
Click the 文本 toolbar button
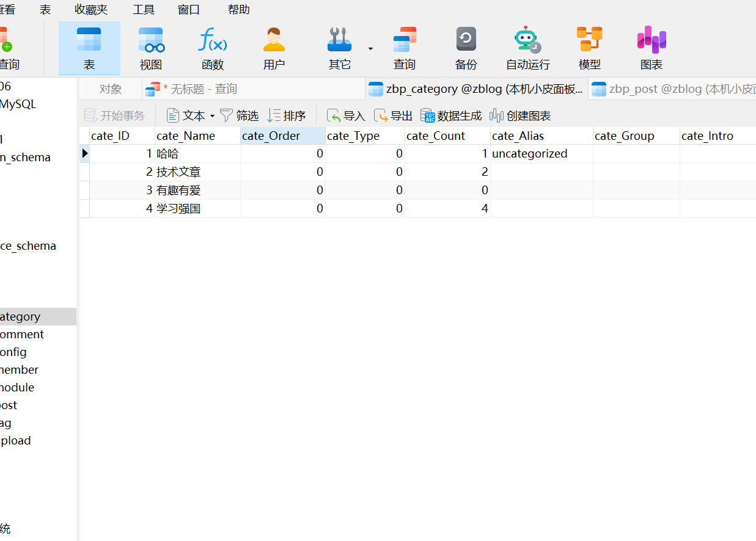[x=187, y=115]
